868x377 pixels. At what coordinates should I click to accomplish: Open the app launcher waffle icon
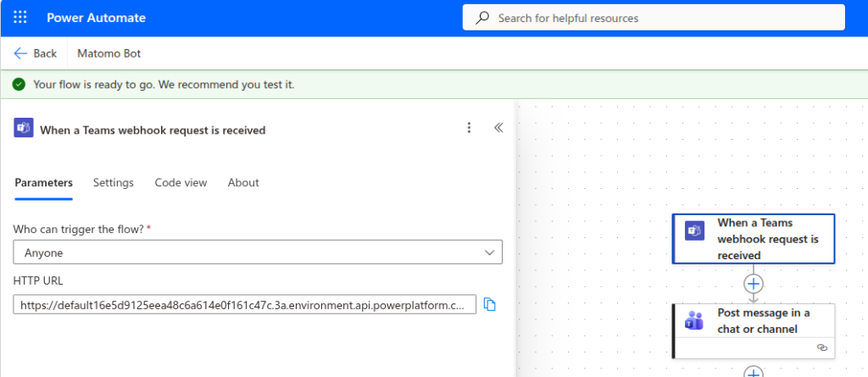[x=20, y=18]
